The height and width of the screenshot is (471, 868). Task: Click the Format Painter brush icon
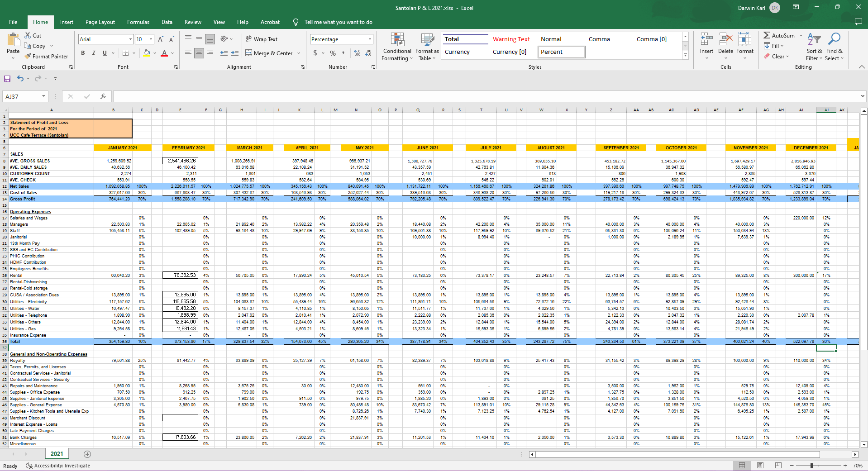click(28, 57)
